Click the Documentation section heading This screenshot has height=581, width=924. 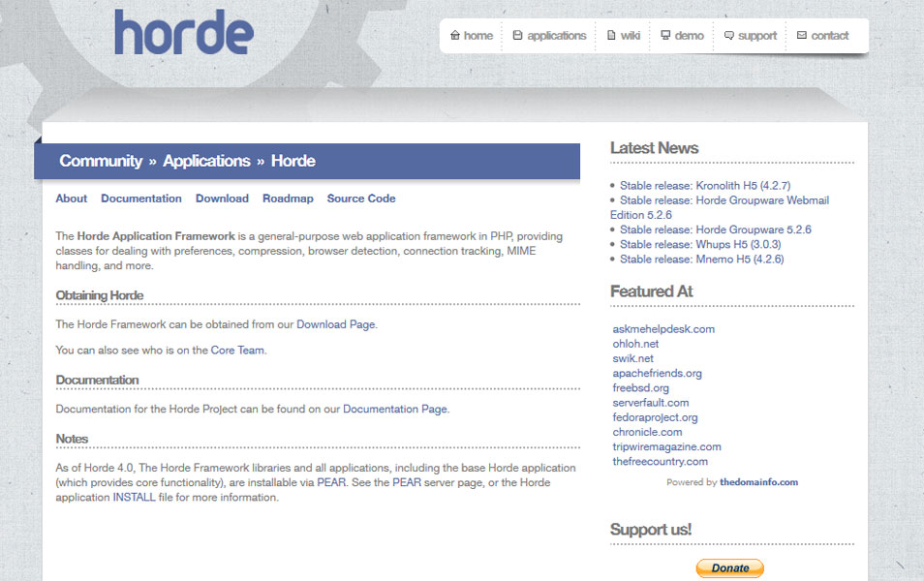tap(97, 380)
